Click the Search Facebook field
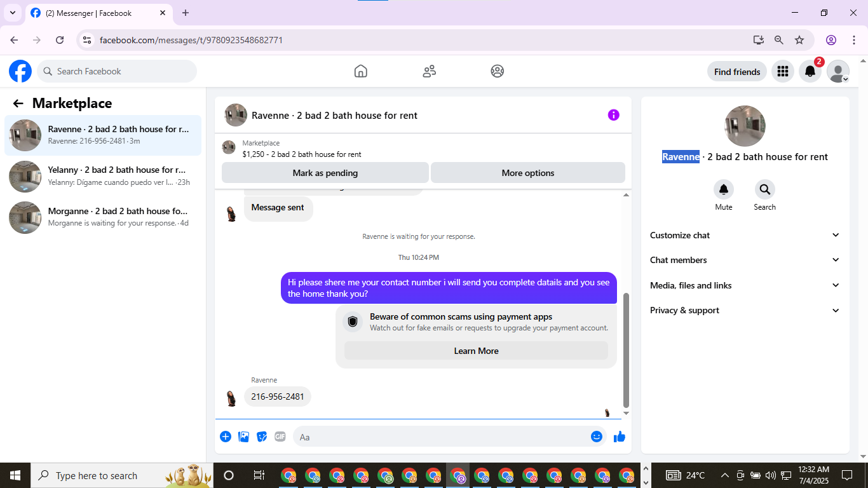 [117, 71]
